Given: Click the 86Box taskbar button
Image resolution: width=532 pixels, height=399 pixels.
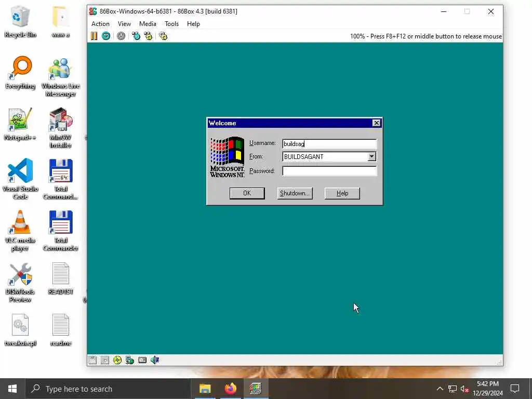Looking at the screenshot, I should [256, 389].
